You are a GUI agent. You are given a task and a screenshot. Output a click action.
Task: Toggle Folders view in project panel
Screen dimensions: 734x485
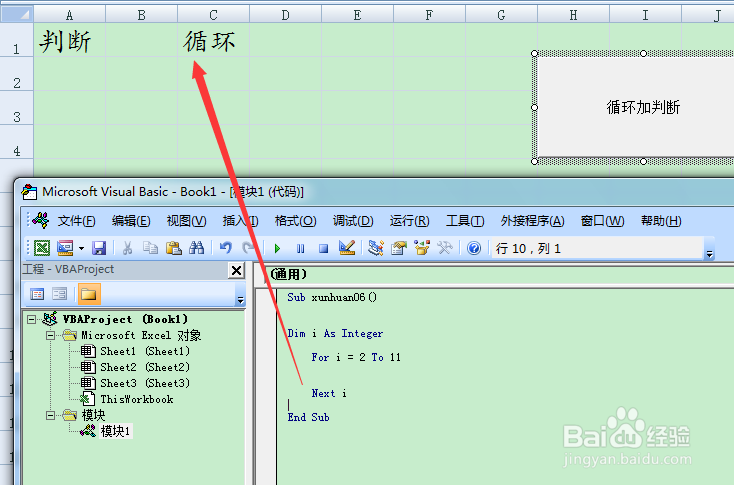click(88, 294)
